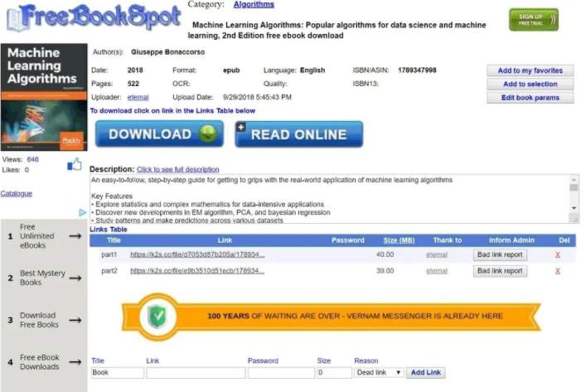Click arrow next to Free Unlimited eBooks

pos(75,236)
